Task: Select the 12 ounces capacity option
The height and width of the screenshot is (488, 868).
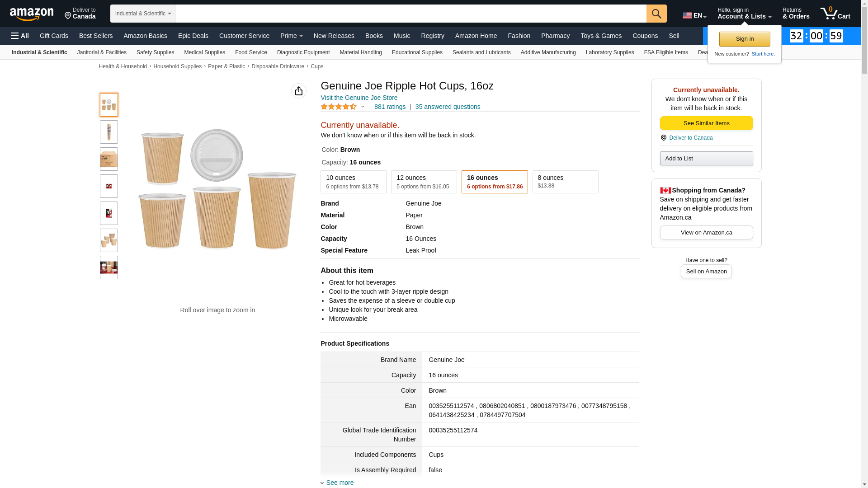Action: (424, 182)
